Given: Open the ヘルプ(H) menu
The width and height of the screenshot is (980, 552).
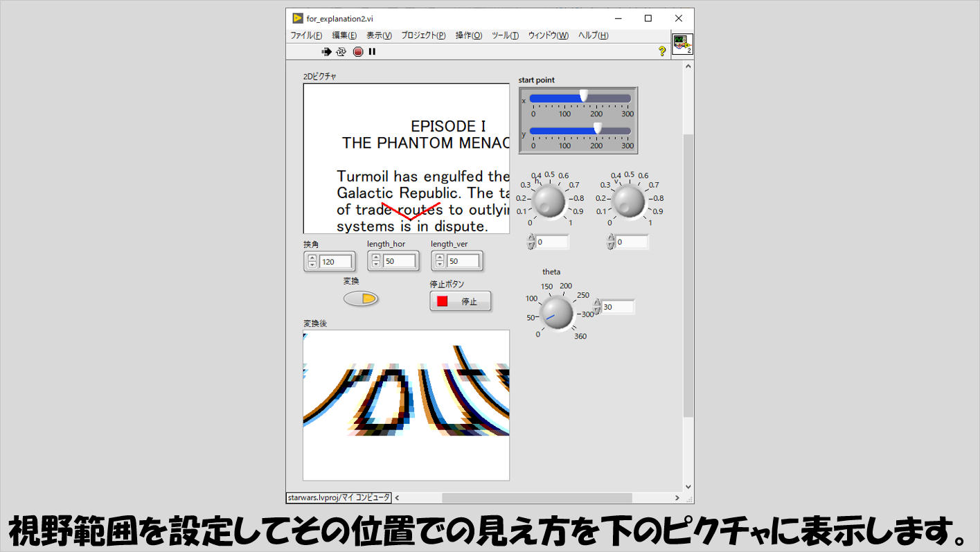Looking at the screenshot, I should [594, 35].
